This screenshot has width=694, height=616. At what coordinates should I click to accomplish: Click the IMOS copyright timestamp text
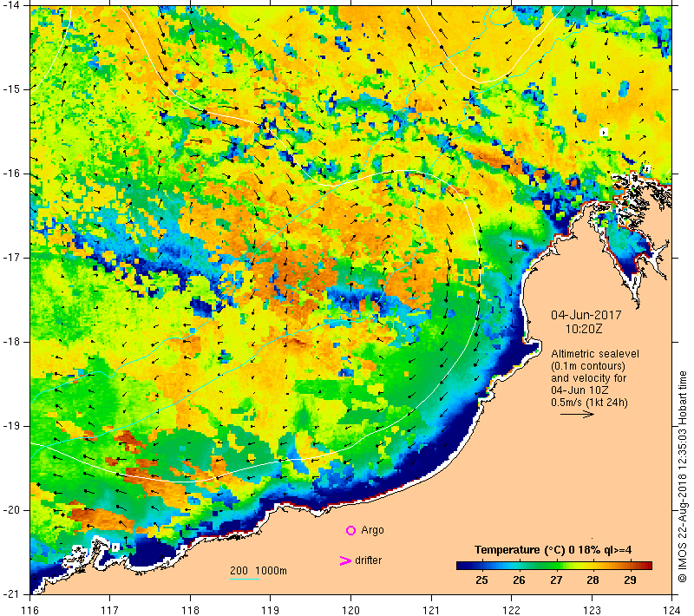pyautogui.click(x=682, y=477)
